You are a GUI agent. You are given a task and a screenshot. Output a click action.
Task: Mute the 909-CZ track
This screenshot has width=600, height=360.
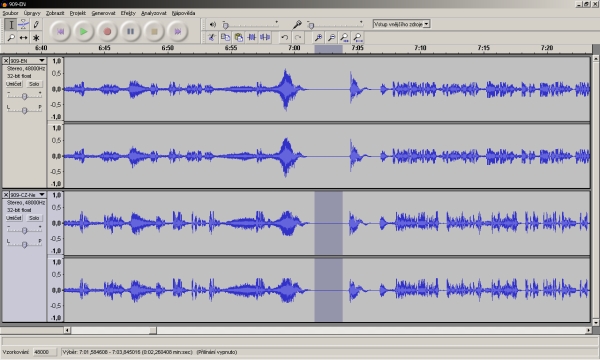click(14, 218)
